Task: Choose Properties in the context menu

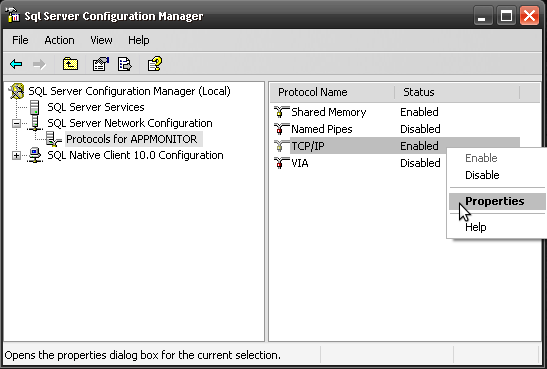Action: (x=497, y=201)
